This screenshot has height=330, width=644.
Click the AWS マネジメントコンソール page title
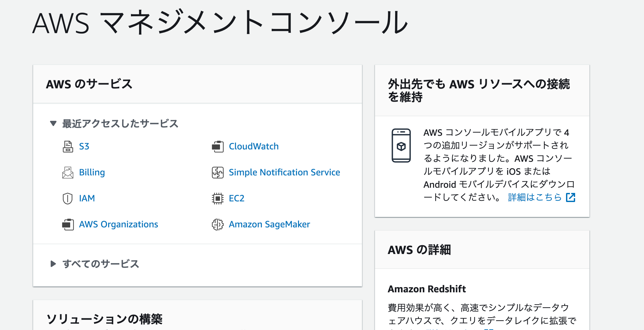tap(220, 22)
